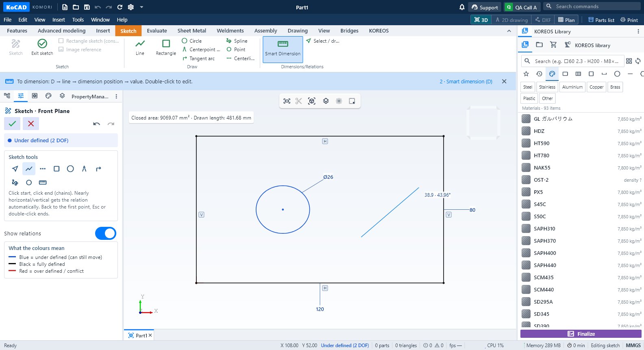The height and width of the screenshot is (350, 644).
Task: Open the Select / draw dropdown
Action: pos(323,41)
